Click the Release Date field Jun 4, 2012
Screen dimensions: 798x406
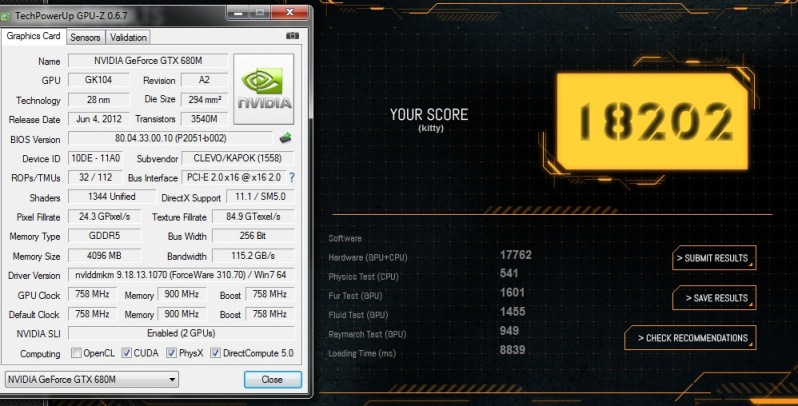point(99,119)
